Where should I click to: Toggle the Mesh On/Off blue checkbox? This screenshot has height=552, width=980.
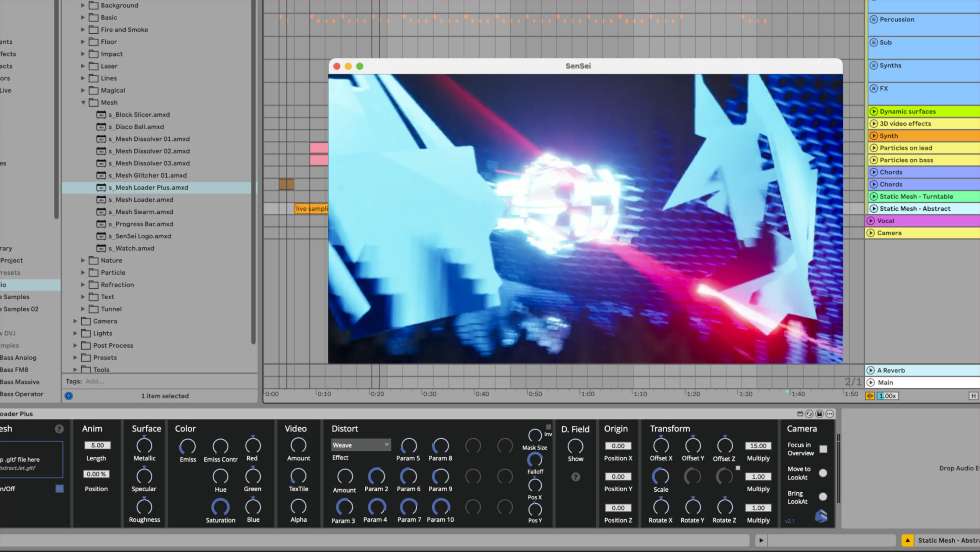pyautogui.click(x=59, y=488)
